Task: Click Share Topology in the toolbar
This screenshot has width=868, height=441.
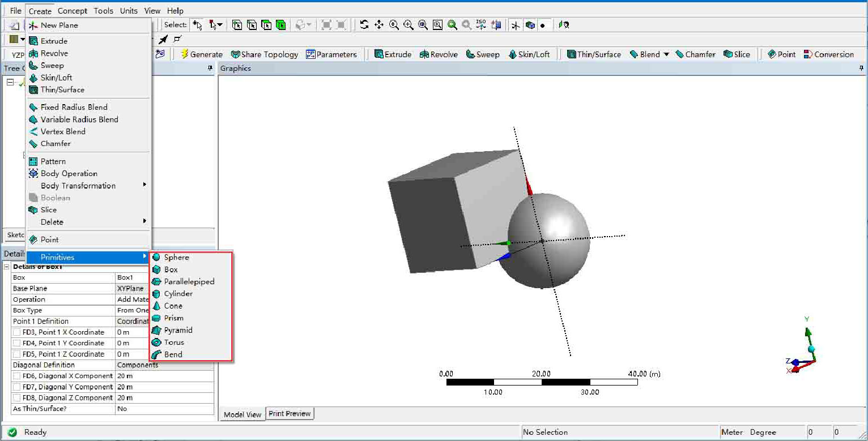Action: [x=264, y=54]
